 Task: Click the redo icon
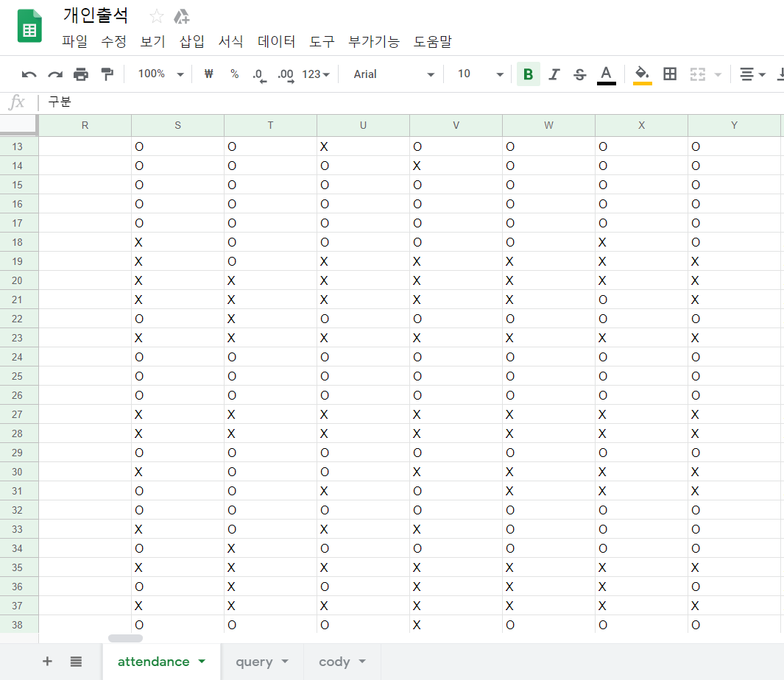point(55,74)
